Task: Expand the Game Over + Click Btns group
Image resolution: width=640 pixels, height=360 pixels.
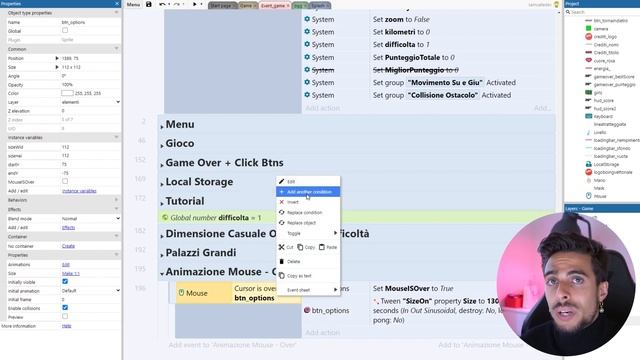Action: click(x=162, y=164)
